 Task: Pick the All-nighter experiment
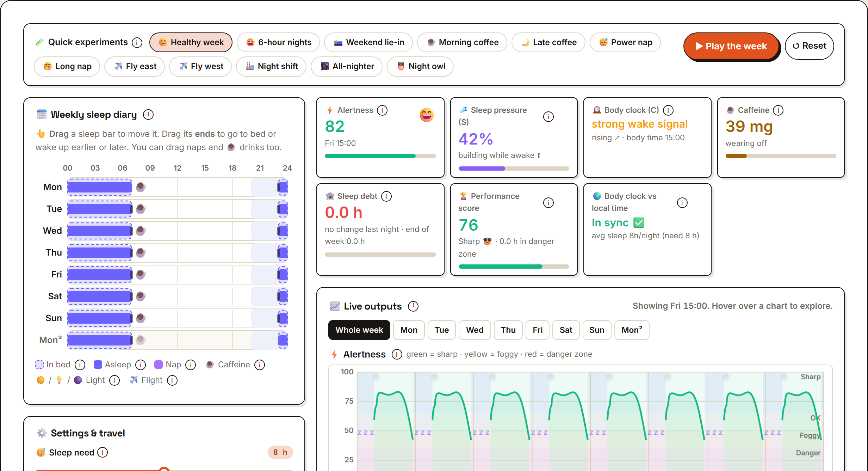347,66
